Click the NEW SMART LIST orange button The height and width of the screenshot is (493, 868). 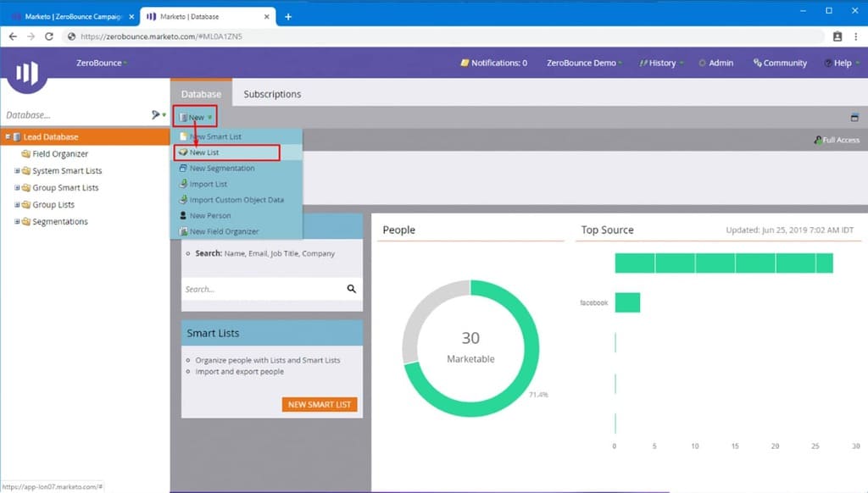[320, 404]
